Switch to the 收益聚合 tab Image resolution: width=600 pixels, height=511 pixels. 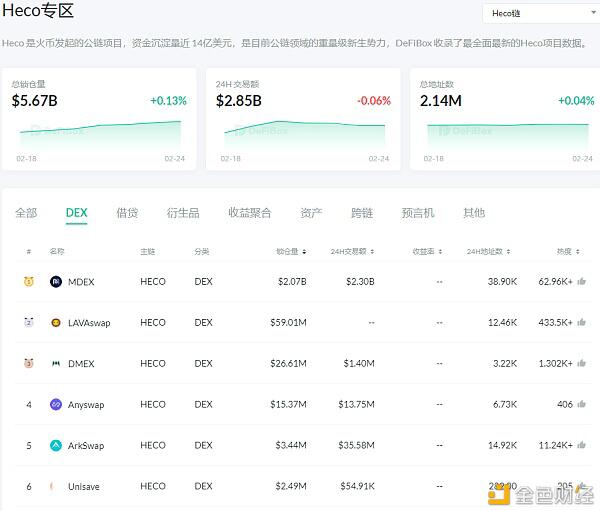[x=250, y=213]
